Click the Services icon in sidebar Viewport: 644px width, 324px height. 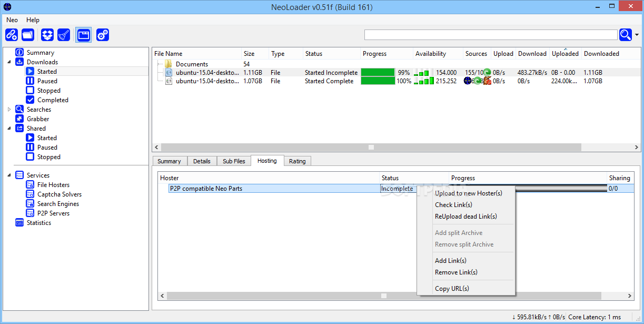pos(19,175)
